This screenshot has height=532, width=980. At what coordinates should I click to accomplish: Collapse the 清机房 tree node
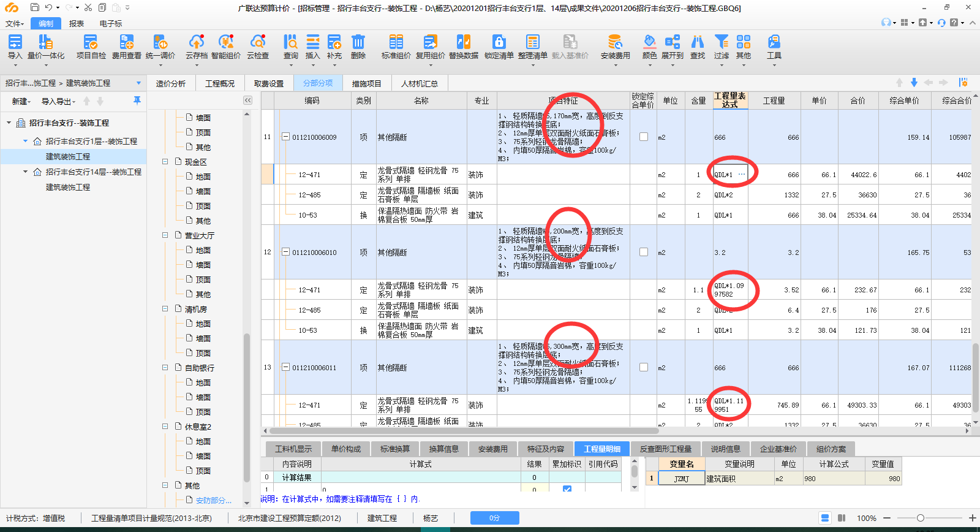point(165,309)
